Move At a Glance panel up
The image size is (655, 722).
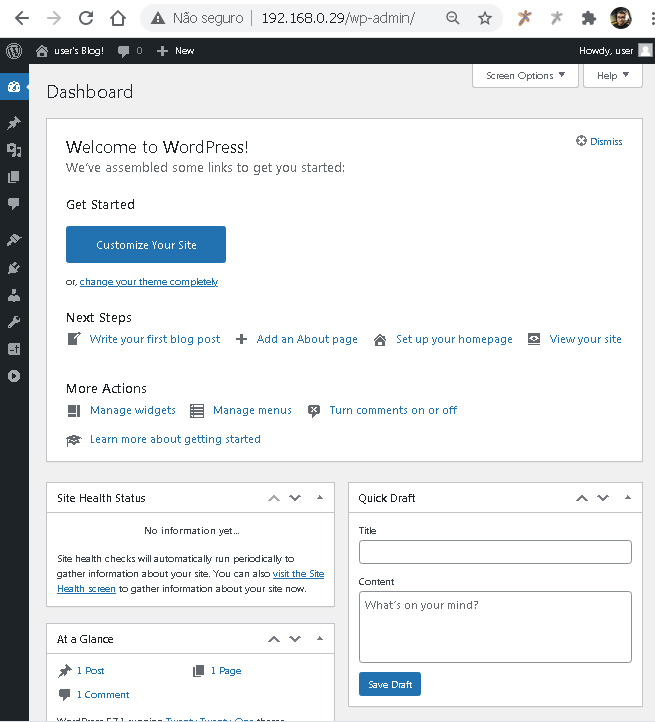pos(274,639)
